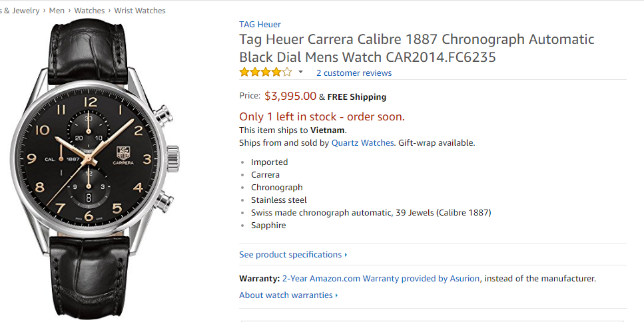Go to Men breadcrumb category
This screenshot has width=644, height=322.
click(57, 11)
